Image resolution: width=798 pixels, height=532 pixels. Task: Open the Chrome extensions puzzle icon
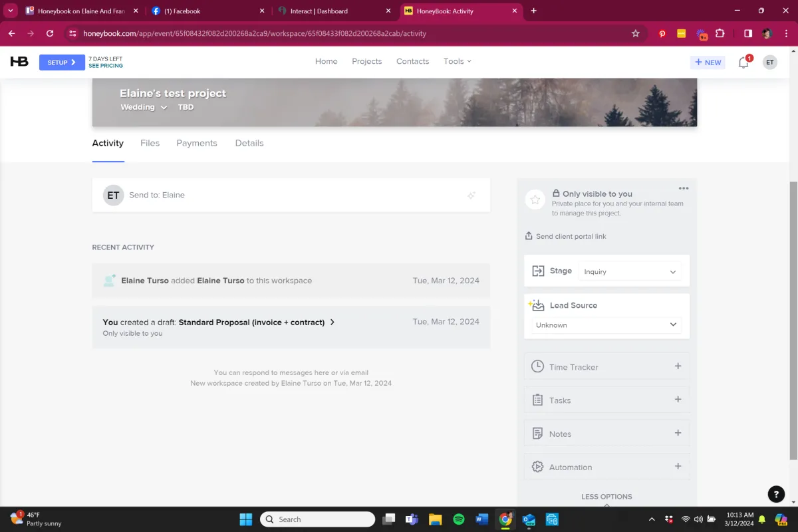tap(720, 33)
